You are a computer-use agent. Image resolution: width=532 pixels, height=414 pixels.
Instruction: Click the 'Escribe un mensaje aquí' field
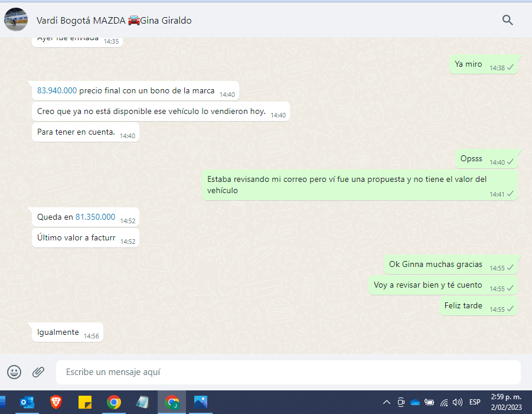(288, 372)
